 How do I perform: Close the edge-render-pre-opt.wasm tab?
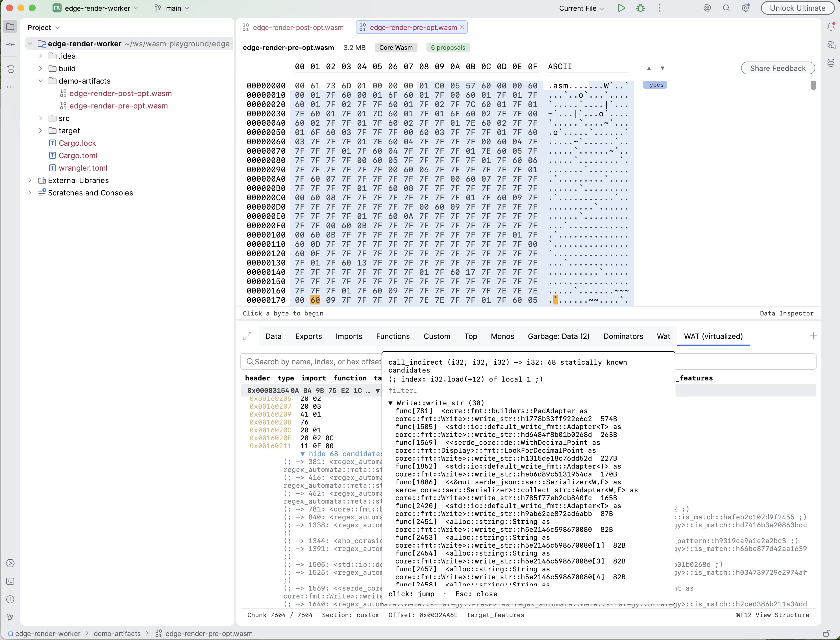(x=462, y=27)
